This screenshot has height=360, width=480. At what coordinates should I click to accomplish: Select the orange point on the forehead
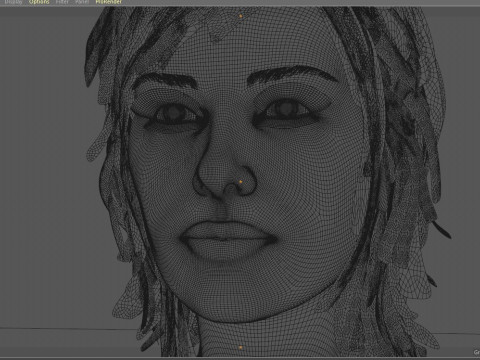(241, 16)
